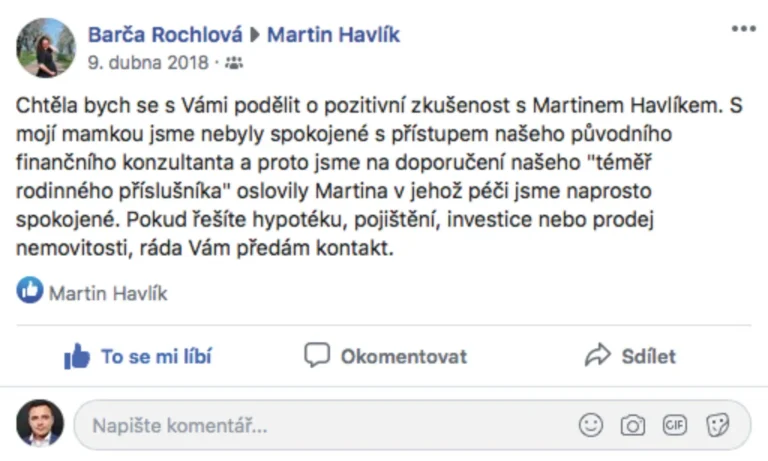Open Martin Havlík's profile link in the post header
This screenshot has width=768, height=461.
coord(333,35)
